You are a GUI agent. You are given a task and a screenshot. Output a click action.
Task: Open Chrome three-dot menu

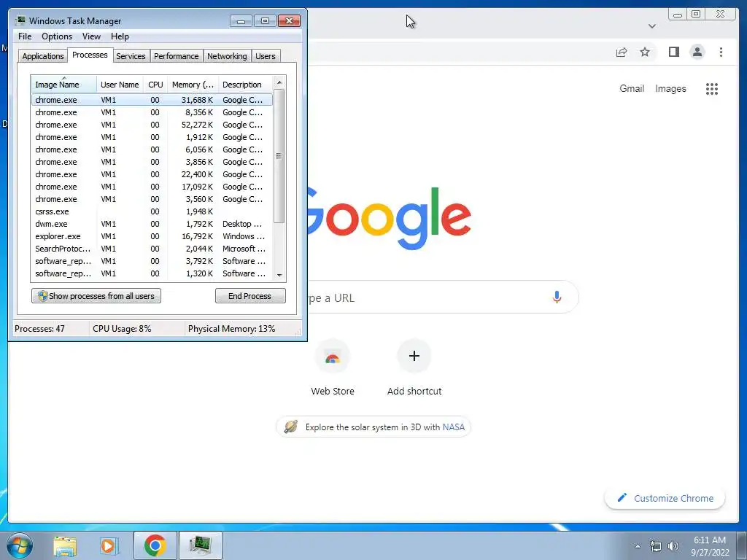click(x=721, y=52)
